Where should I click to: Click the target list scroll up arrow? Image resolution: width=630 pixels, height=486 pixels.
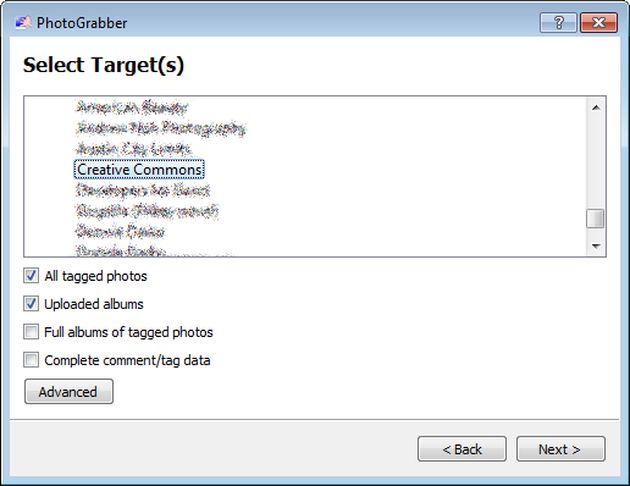596,108
